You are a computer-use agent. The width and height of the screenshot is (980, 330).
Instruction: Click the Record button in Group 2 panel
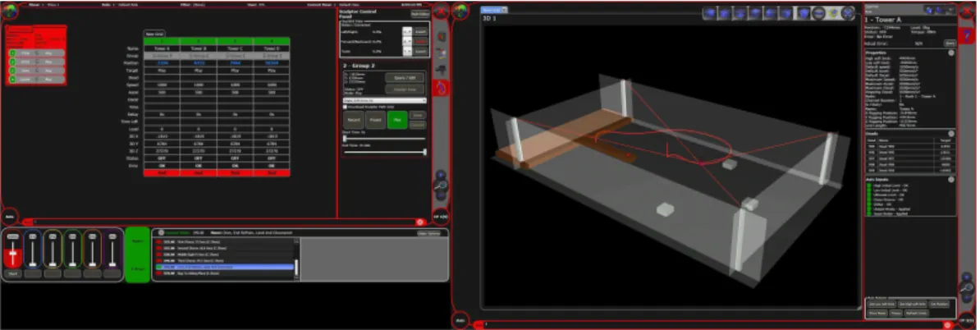[353, 120]
